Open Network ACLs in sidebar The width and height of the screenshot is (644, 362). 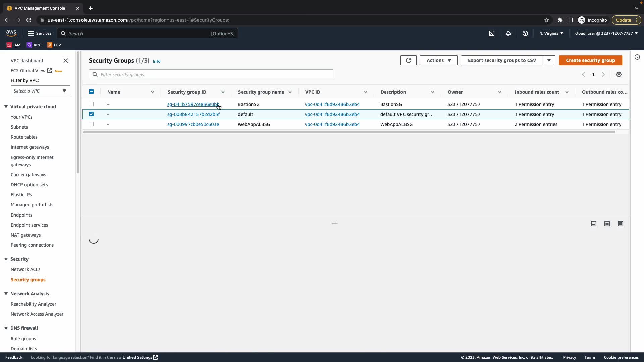(x=25, y=269)
